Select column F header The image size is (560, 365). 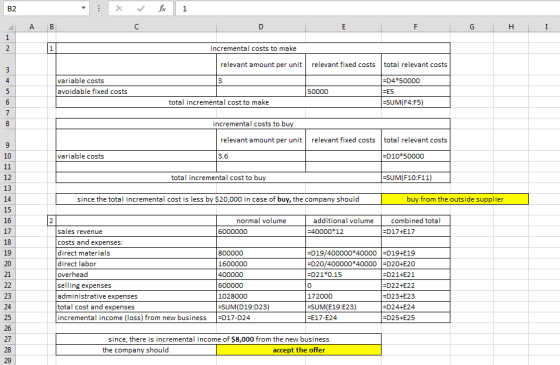tap(415, 27)
